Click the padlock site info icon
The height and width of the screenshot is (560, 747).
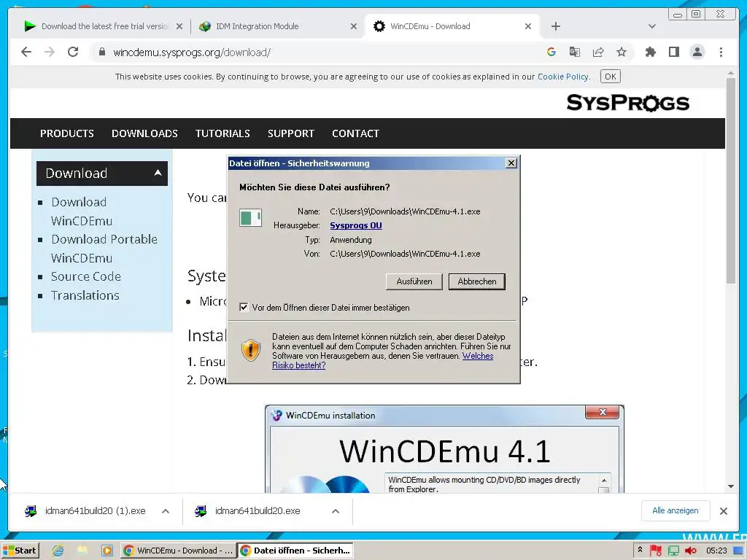[x=101, y=52]
